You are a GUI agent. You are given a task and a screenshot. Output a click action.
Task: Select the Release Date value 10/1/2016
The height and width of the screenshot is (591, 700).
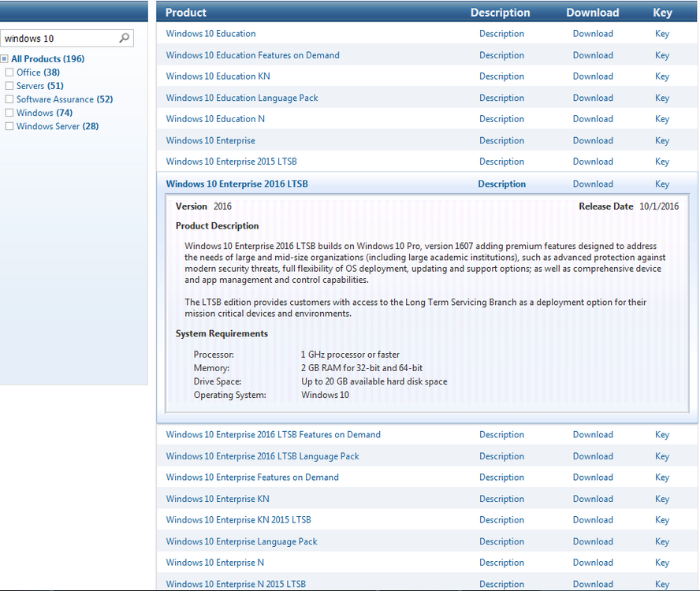(659, 206)
